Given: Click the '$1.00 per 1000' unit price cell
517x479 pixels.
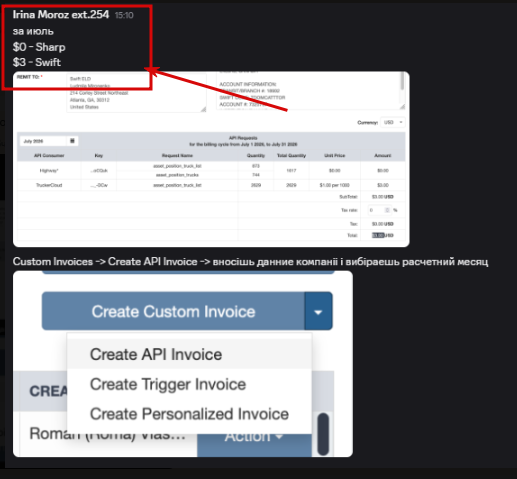Looking at the screenshot, I should pyautogui.click(x=335, y=185).
